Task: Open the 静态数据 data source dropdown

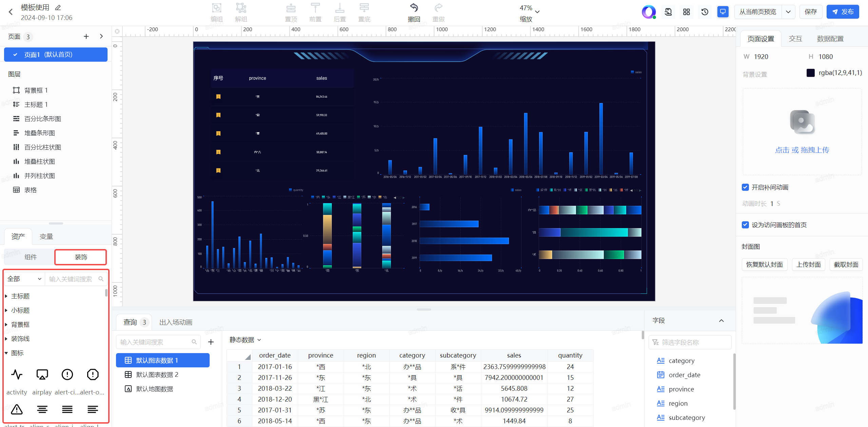Action: [x=245, y=340]
